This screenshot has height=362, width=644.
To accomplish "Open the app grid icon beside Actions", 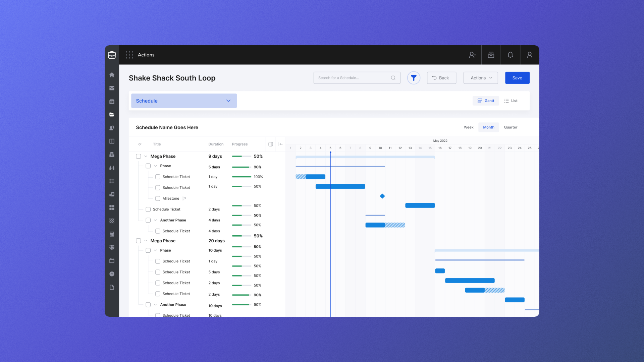I will coord(129,55).
